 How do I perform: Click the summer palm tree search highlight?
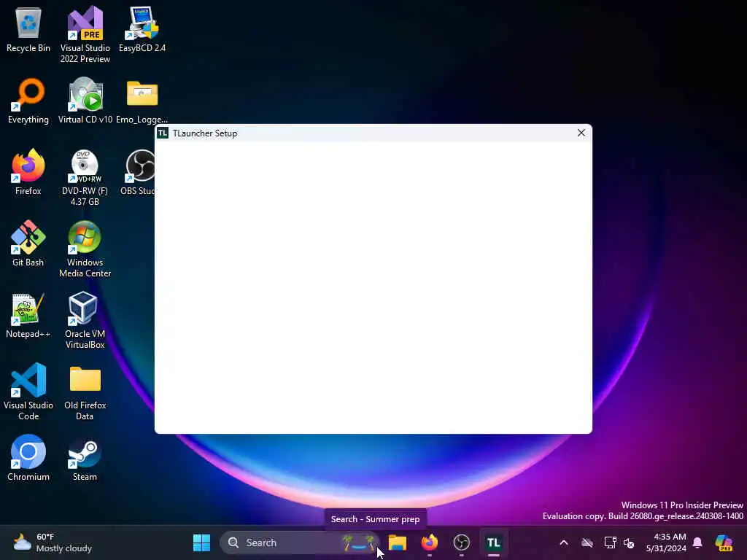[x=360, y=542]
